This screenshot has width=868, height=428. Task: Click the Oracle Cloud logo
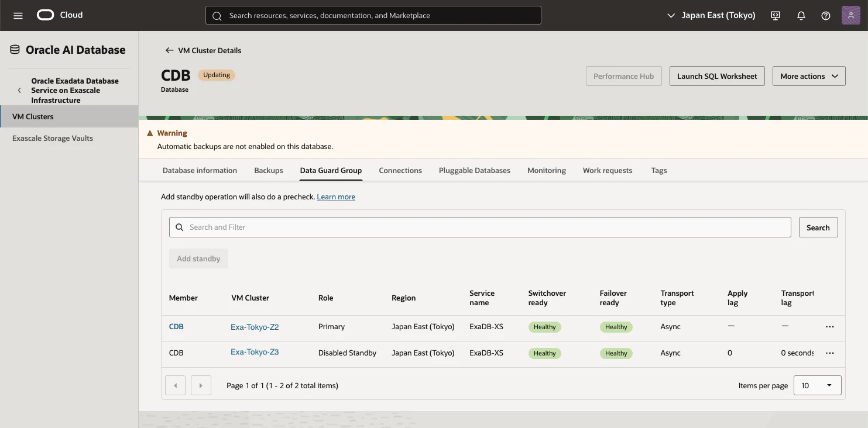[60, 15]
